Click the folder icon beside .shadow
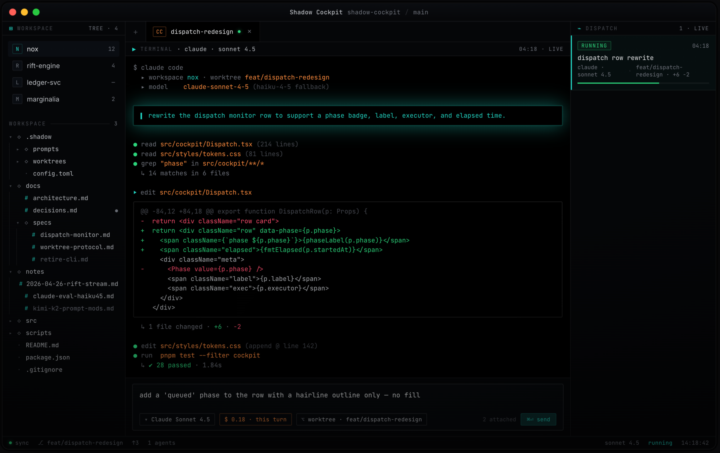The width and height of the screenshot is (720, 453). coord(19,137)
